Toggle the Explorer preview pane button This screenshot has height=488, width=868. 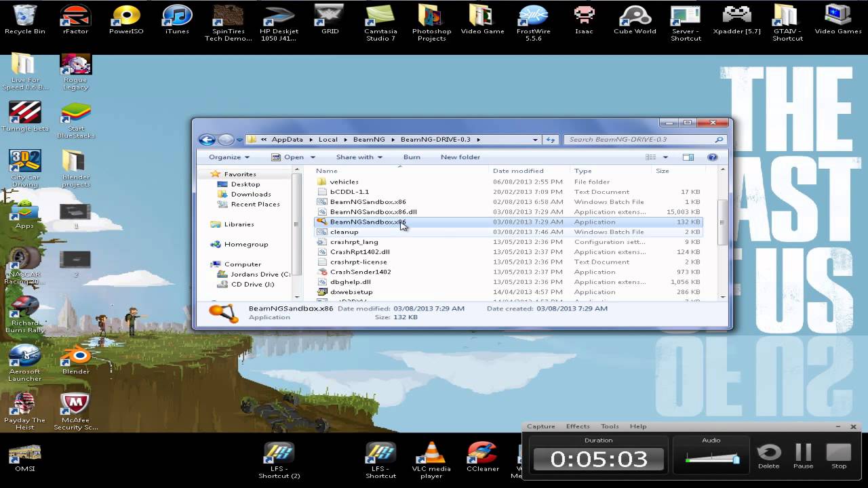click(x=688, y=157)
